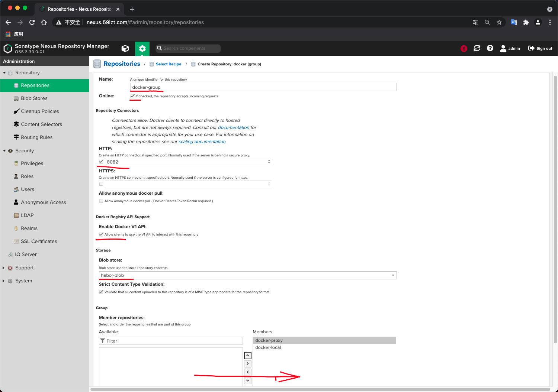Open Anonymous Access in sidebar
Viewport: 558px width, 392px height.
(45, 203)
